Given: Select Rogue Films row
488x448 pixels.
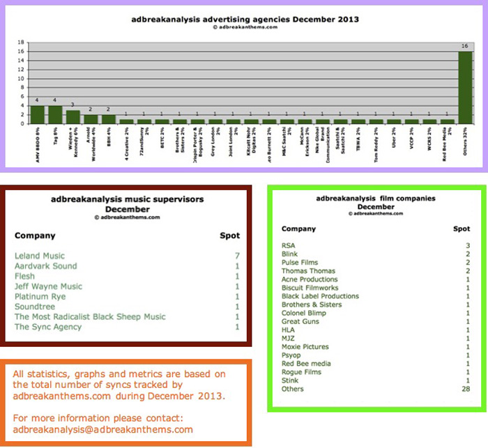Looking at the screenshot, I should [376, 372].
